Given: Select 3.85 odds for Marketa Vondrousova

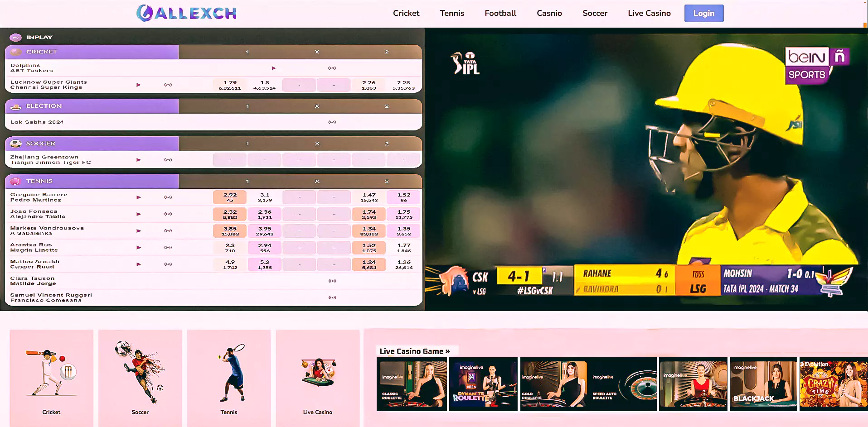Looking at the screenshot, I should tap(230, 231).
